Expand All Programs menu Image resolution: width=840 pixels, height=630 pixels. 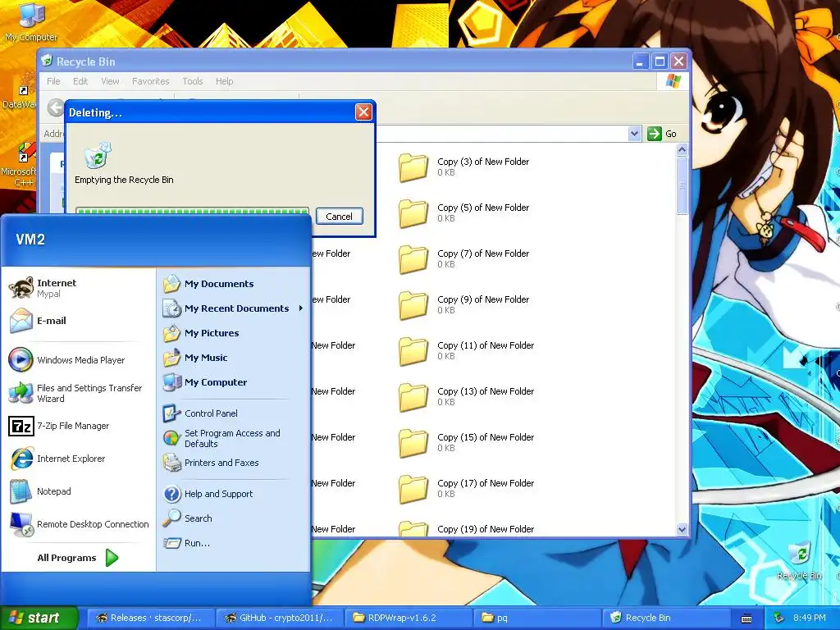(x=78, y=558)
